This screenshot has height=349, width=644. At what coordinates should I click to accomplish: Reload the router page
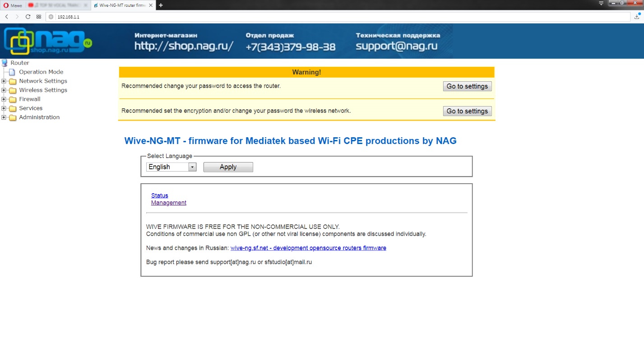pos(28,17)
